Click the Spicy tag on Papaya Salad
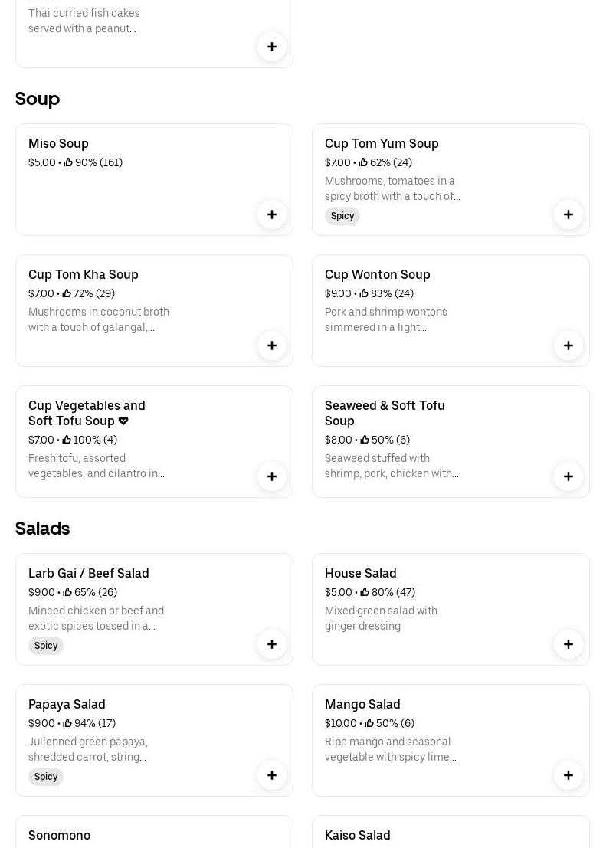The height and width of the screenshot is (848, 616). [x=46, y=777]
